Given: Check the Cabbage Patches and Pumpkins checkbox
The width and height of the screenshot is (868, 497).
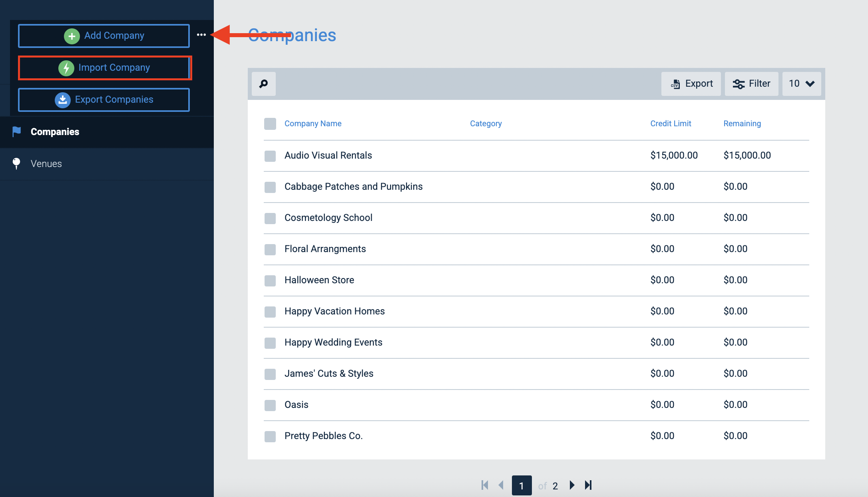Looking at the screenshot, I should (270, 187).
